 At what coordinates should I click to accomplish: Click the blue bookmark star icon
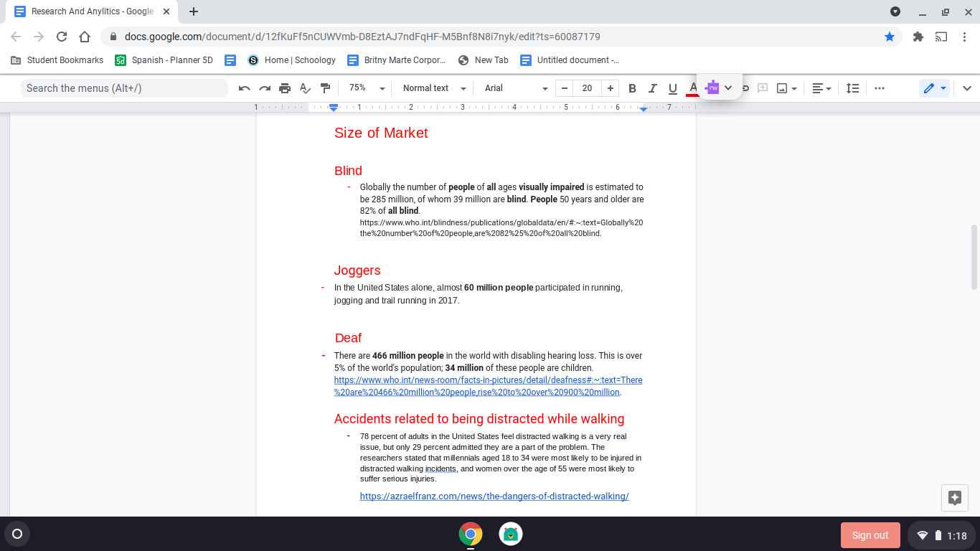coord(890,37)
